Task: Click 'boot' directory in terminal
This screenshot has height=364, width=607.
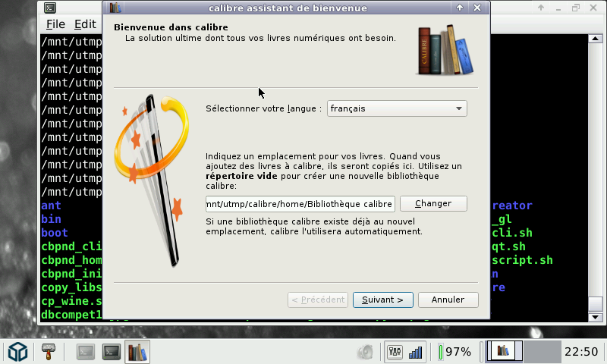Action: point(55,233)
